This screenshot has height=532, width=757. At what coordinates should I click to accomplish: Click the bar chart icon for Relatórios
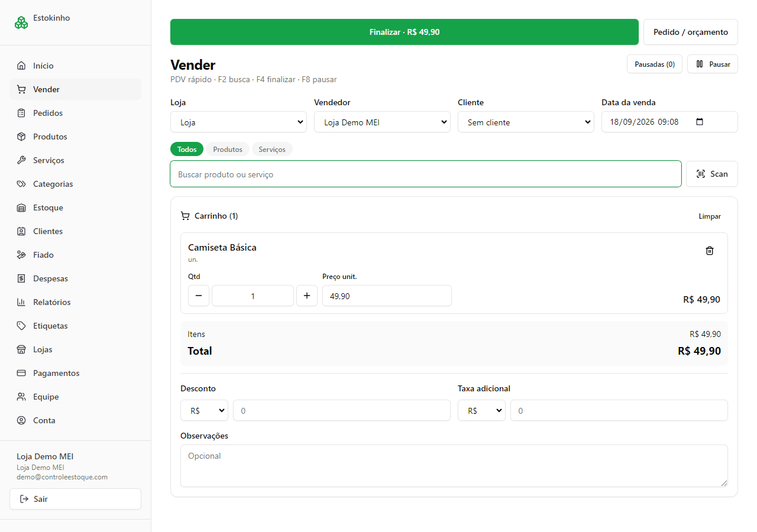click(21, 302)
